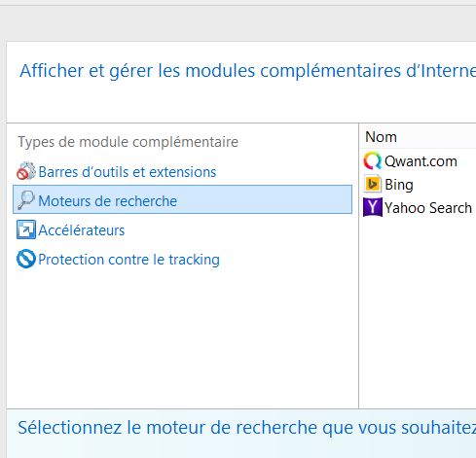Screen dimensions: 476x458
Task: Click the Sélectionnez le moteur de recherche text
Action: click(x=246, y=428)
